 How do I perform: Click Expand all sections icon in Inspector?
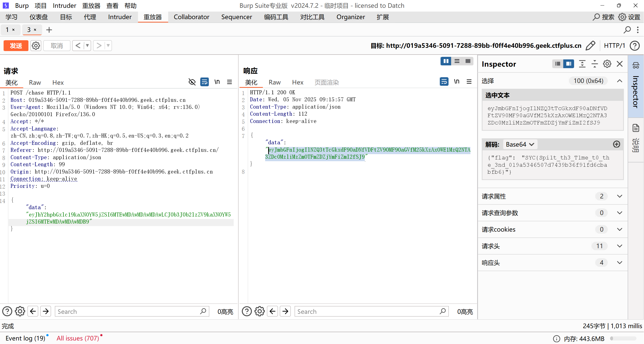pyautogui.click(x=582, y=64)
